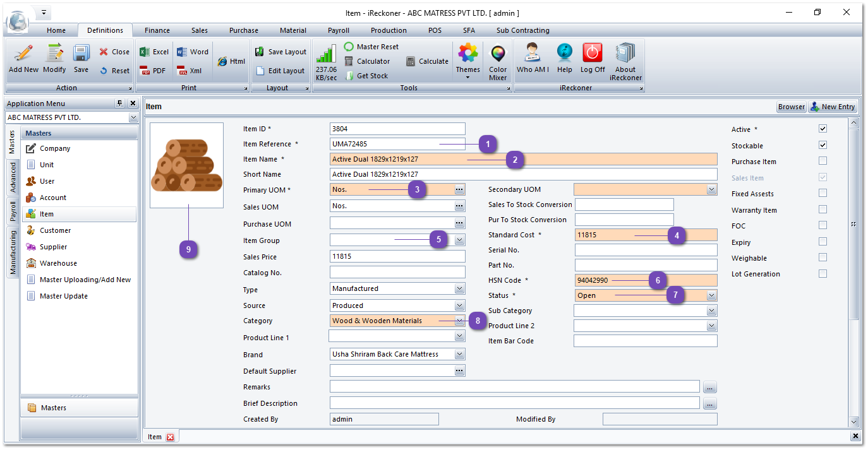The image size is (868, 450).
Task: Enable the Warranty Item checkbox
Action: coord(823,210)
